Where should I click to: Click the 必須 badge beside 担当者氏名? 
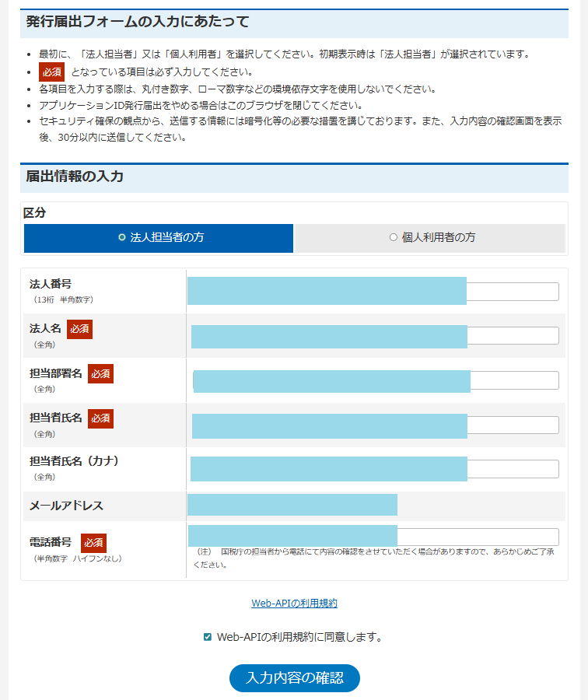[100, 418]
